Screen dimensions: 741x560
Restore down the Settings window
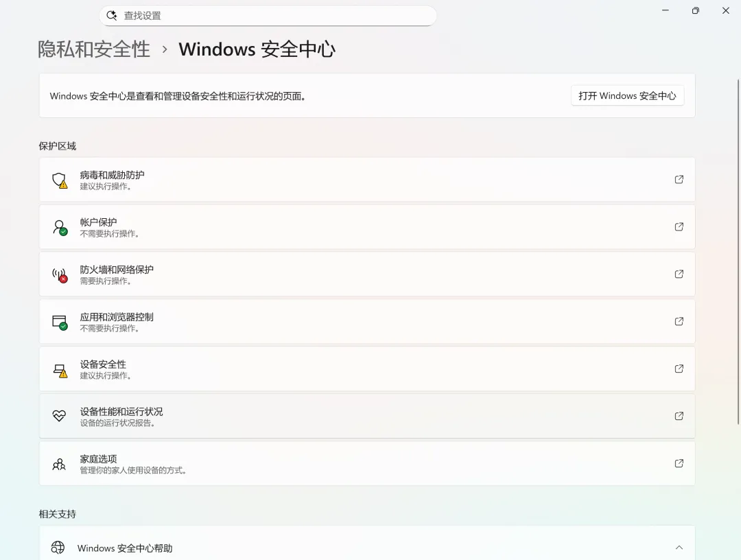(696, 10)
